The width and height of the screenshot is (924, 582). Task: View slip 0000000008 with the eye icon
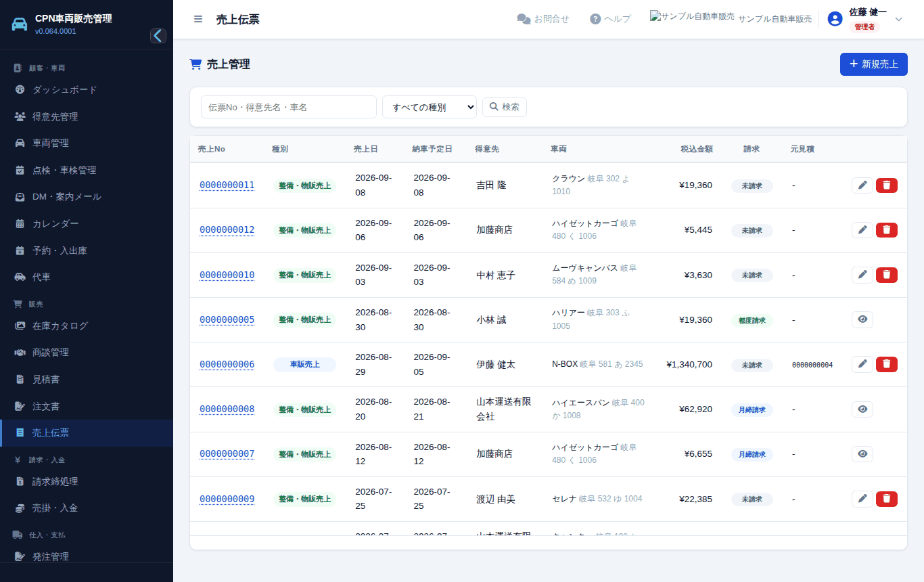tap(862, 409)
